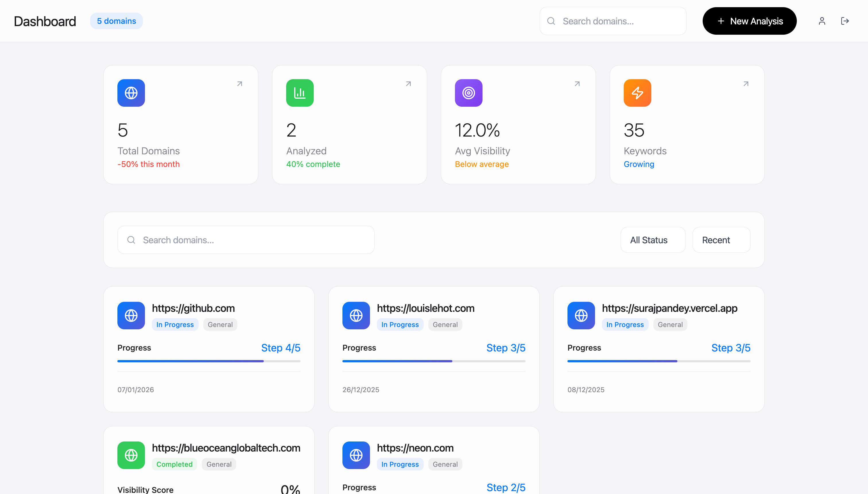Open the Recent sort dropdown

click(x=721, y=240)
